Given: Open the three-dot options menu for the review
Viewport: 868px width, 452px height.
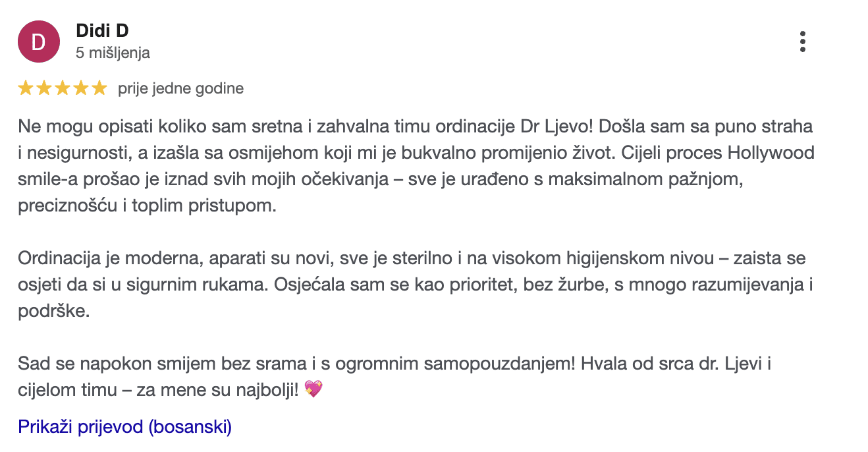Looking at the screenshot, I should [x=802, y=42].
